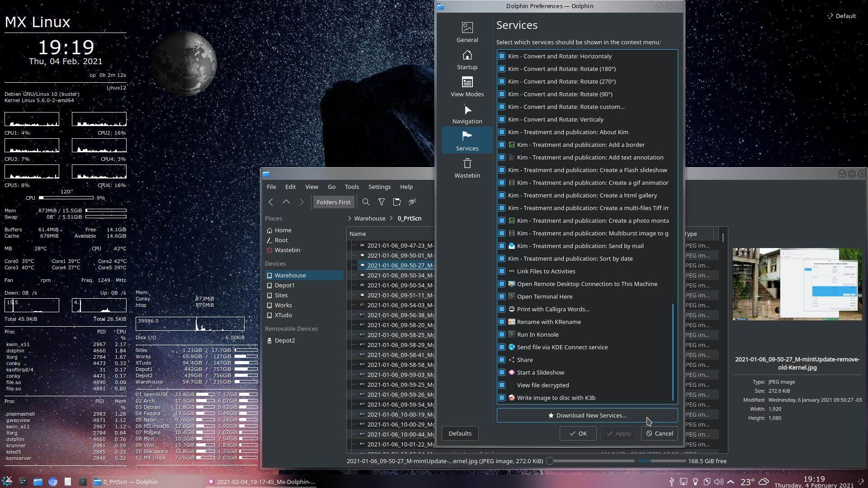This screenshot has height=488, width=868.
Task: Open Wastebin in Places panel
Action: pos(304,250)
